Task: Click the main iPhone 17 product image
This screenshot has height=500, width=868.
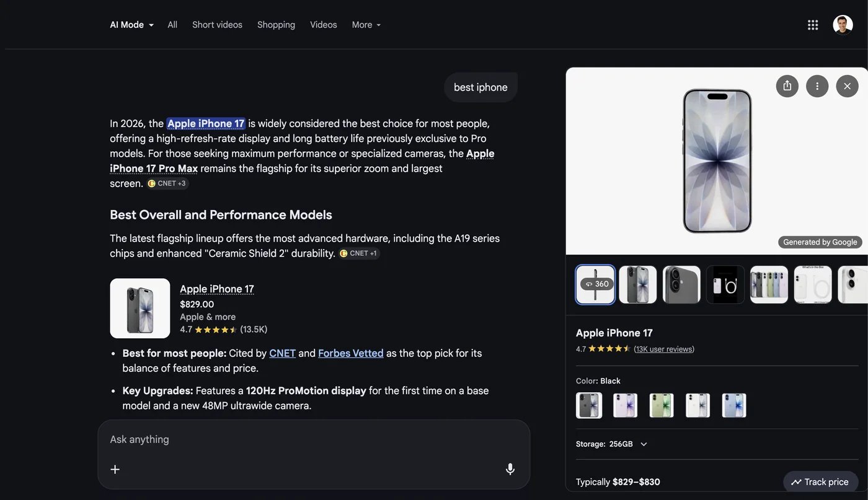Action: (x=717, y=161)
